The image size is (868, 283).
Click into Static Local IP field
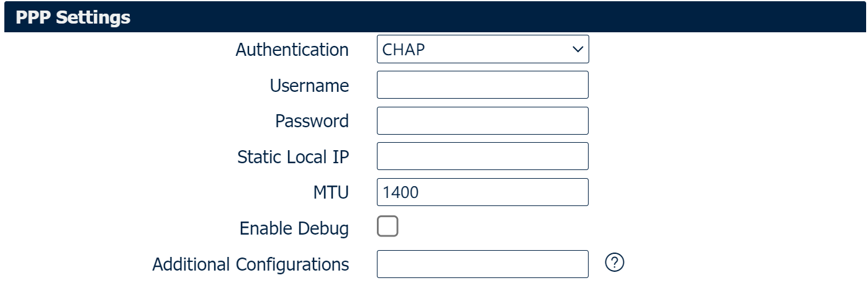tap(482, 156)
